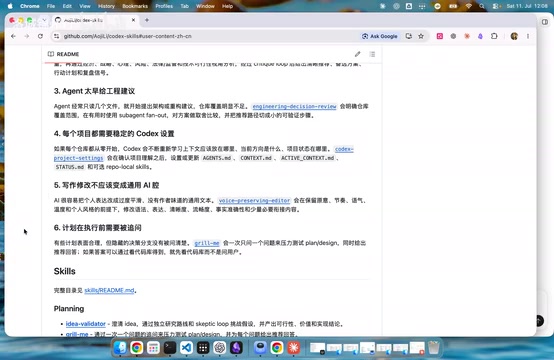
Task: Open Trash in the Dock
Action: (434, 348)
